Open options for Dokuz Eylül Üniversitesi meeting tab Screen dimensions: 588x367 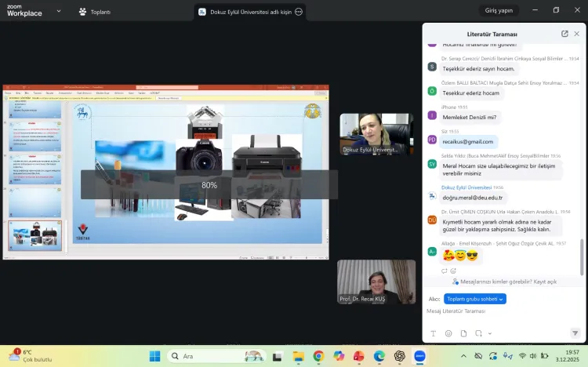pyautogui.click(x=299, y=12)
